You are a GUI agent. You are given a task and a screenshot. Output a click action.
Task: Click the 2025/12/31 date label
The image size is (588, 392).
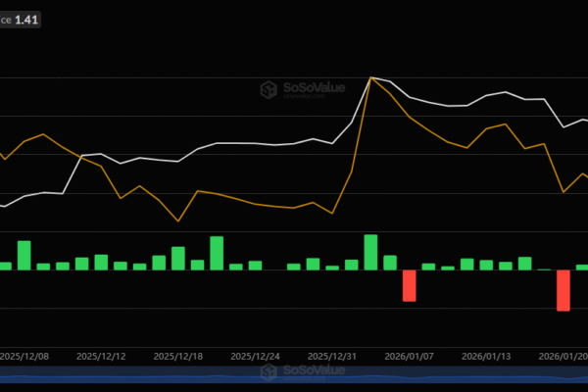click(332, 358)
